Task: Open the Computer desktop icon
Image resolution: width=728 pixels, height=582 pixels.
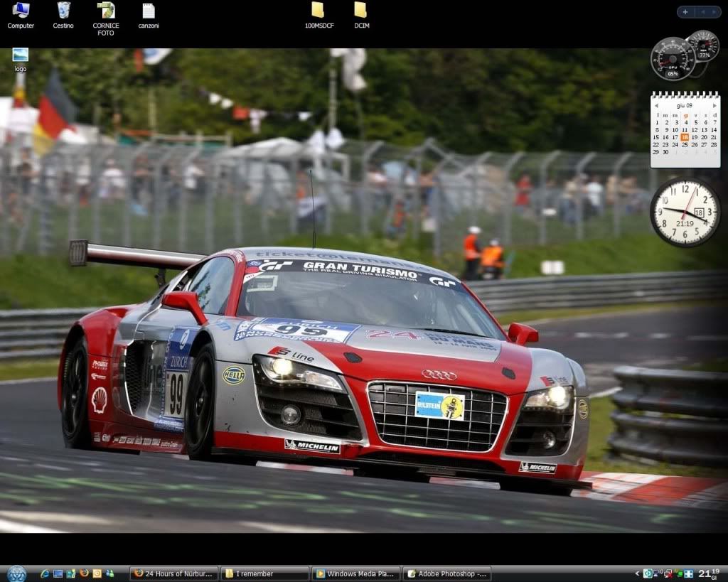Action: (x=21, y=16)
